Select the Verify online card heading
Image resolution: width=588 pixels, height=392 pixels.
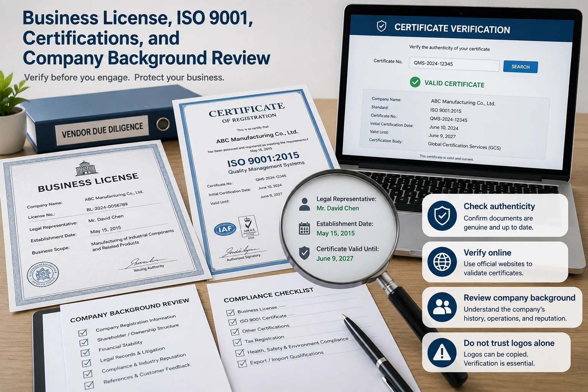coord(487,253)
